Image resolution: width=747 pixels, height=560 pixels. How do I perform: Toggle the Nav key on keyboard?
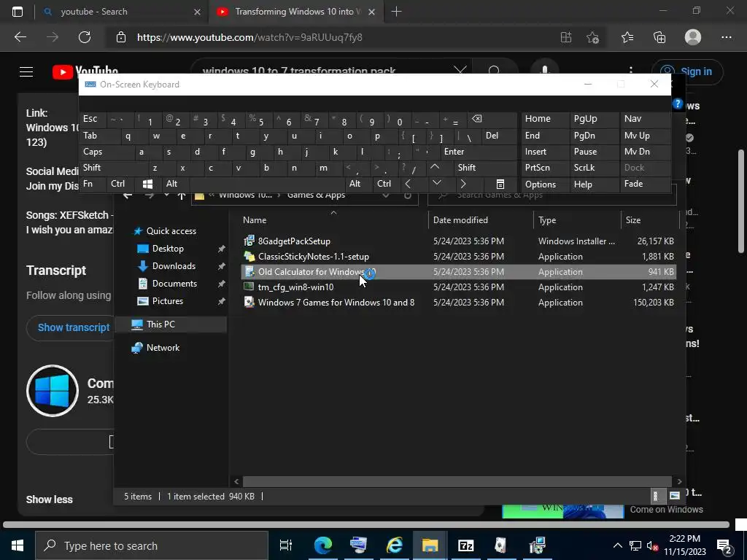[645, 119]
